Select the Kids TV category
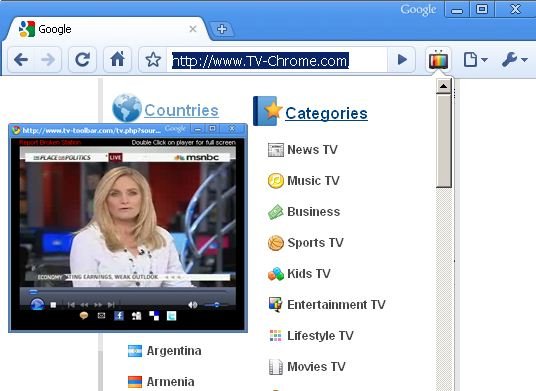Screen dimensions: 536x391 pos(309,274)
